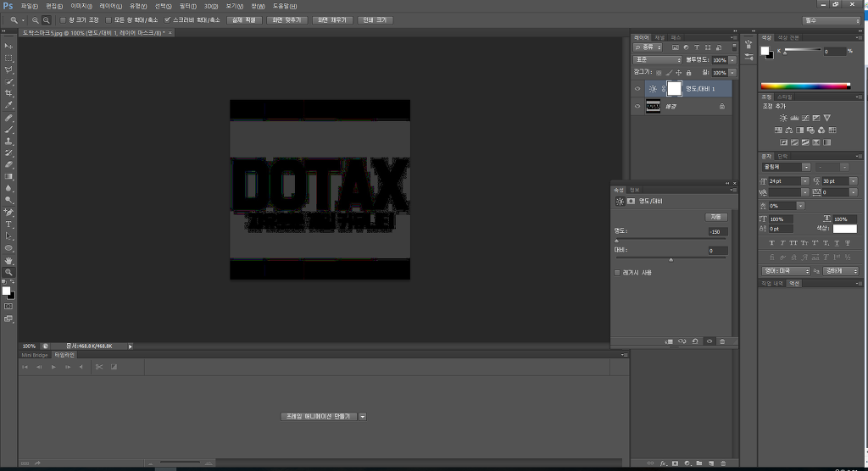Select the Hand tool
This screenshot has height=471, width=868.
point(8,260)
